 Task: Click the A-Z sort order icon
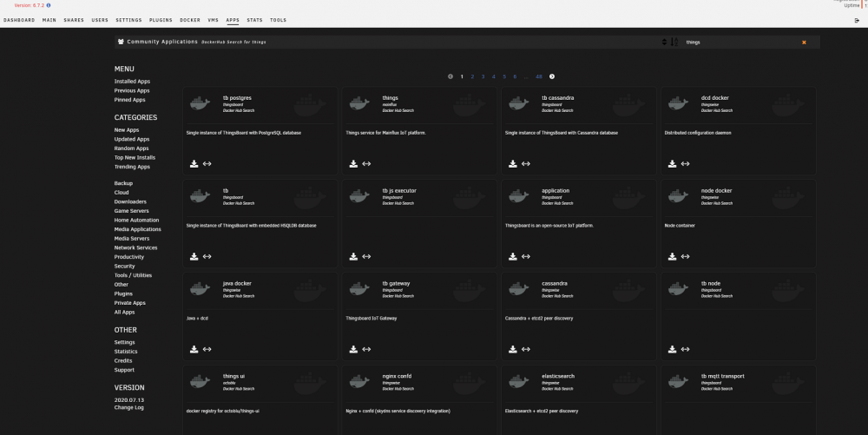674,42
